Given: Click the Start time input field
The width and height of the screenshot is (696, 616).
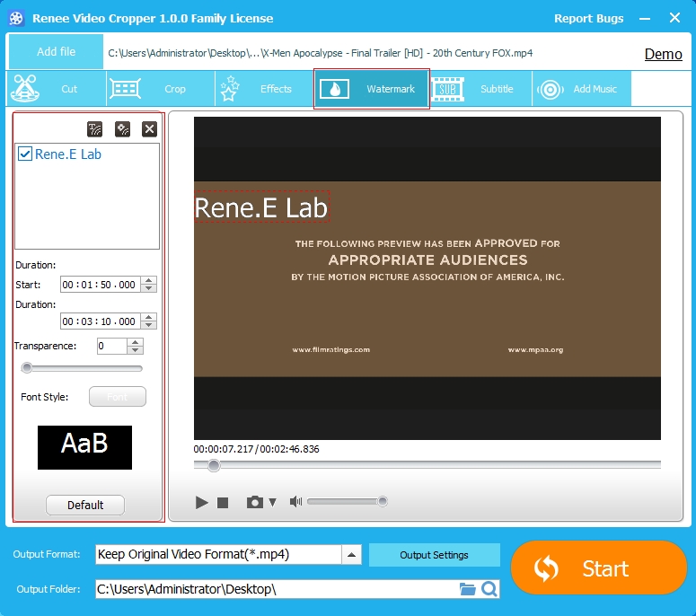Looking at the screenshot, I should point(99,285).
